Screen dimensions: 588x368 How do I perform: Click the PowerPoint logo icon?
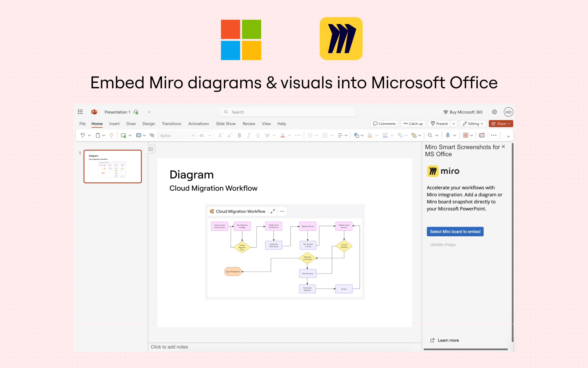[x=94, y=112]
